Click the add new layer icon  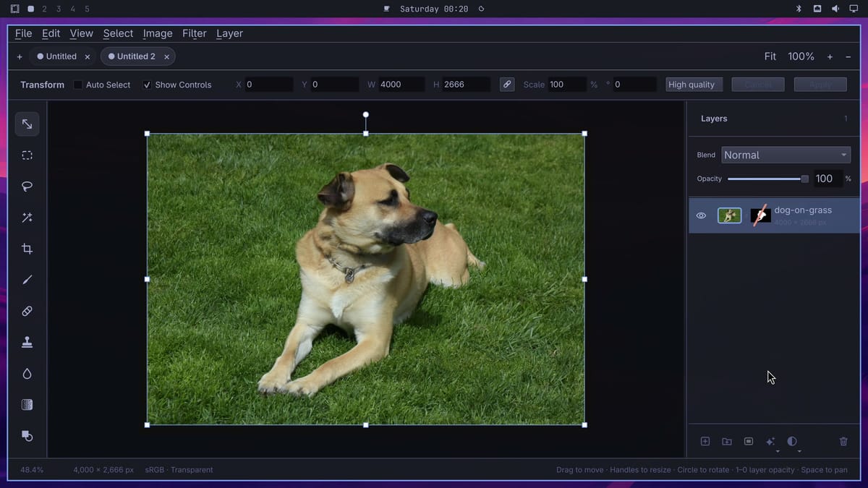705,441
